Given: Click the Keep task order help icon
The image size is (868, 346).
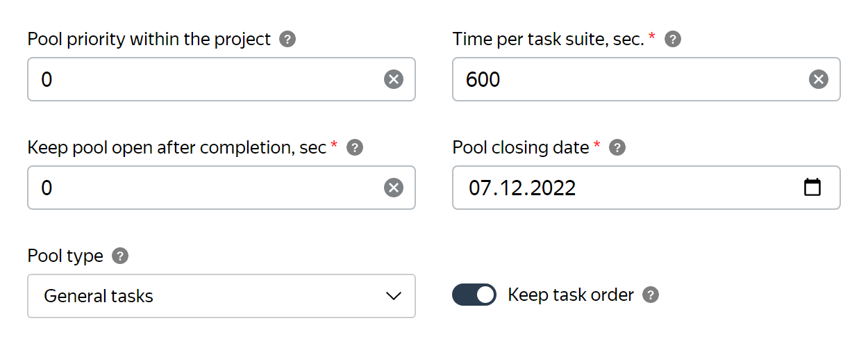Looking at the screenshot, I should (651, 295).
